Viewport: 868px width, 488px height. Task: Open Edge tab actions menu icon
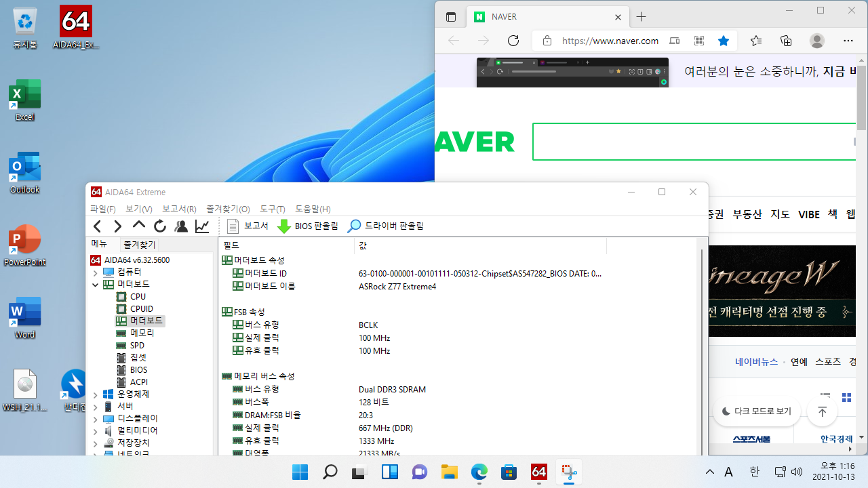[x=451, y=17]
